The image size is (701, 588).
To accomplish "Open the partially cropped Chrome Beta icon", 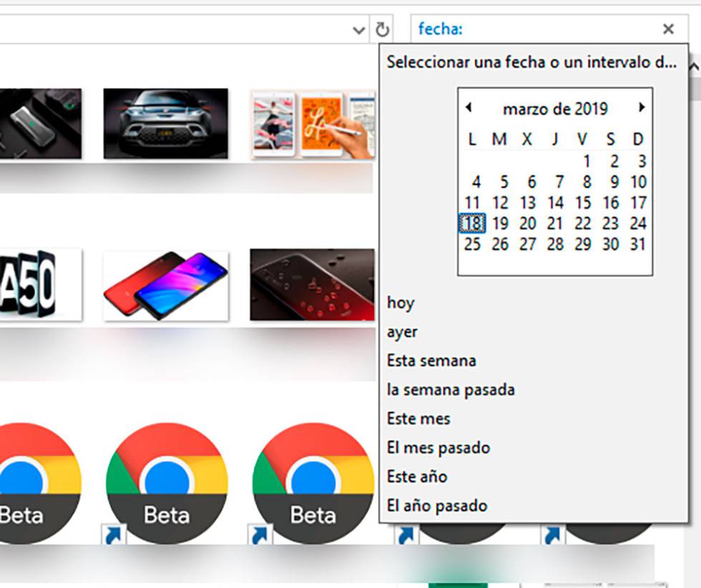I will point(40,483).
